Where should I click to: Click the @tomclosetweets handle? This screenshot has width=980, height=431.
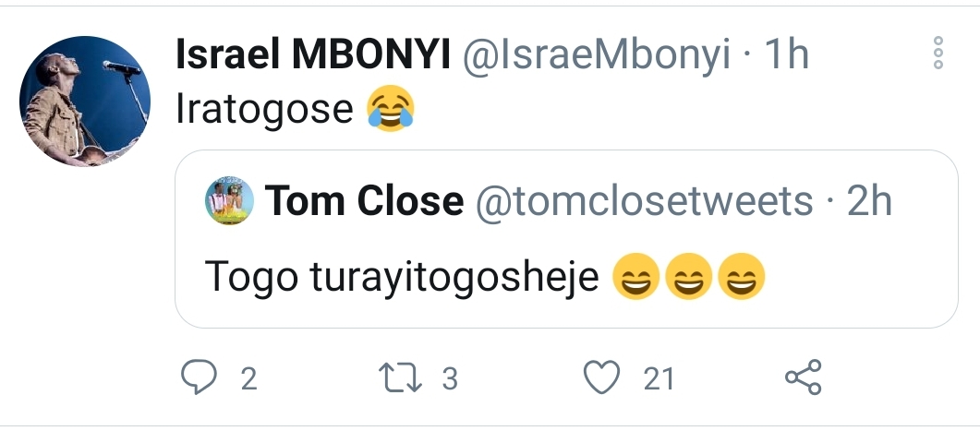[x=644, y=201]
